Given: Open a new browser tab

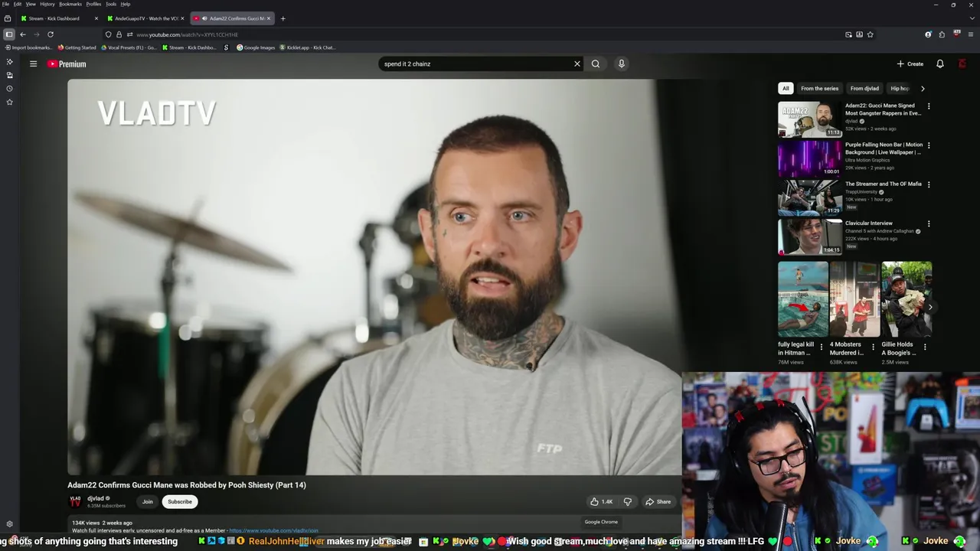Looking at the screenshot, I should [x=283, y=18].
